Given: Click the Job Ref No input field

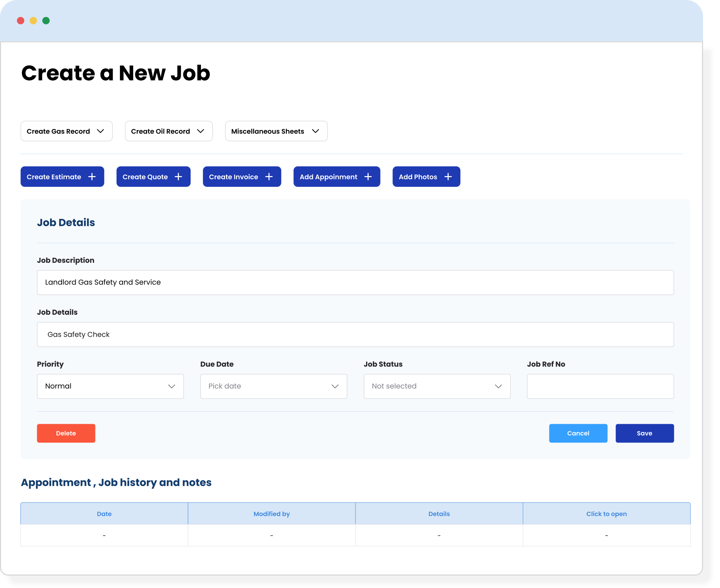Looking at the screenshot, I should pyautogui.click(x=600, y=386).
